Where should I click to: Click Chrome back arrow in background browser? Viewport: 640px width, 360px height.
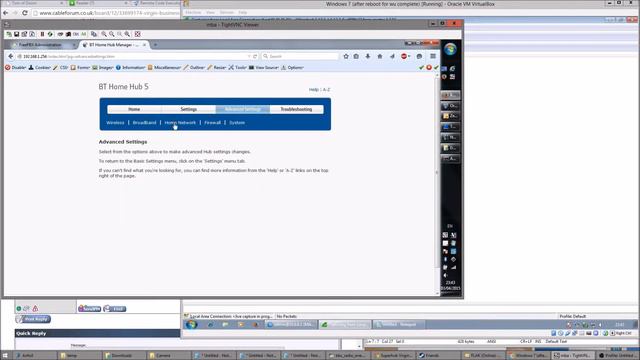click(x=5, y=13)
